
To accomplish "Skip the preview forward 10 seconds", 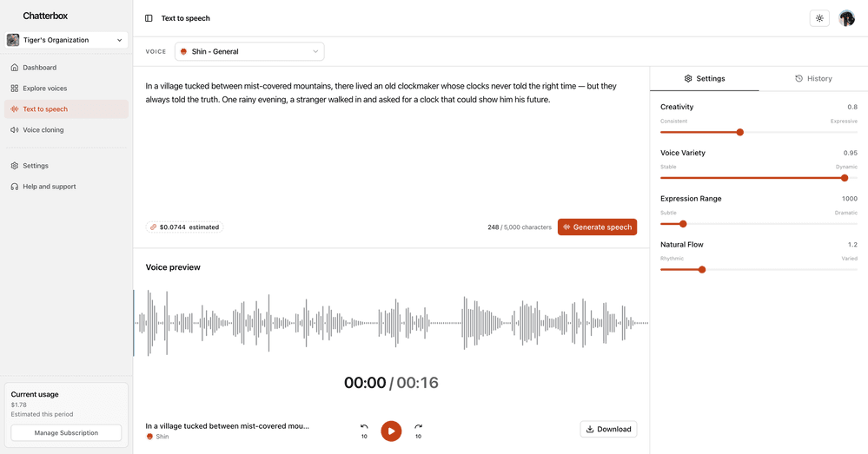I will (x=419, y=431).
